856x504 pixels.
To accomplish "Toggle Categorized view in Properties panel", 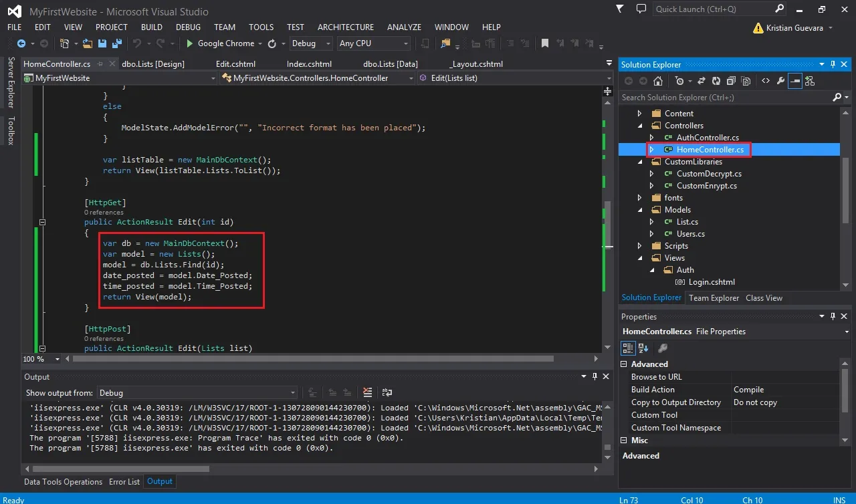I will pos(628,348).
